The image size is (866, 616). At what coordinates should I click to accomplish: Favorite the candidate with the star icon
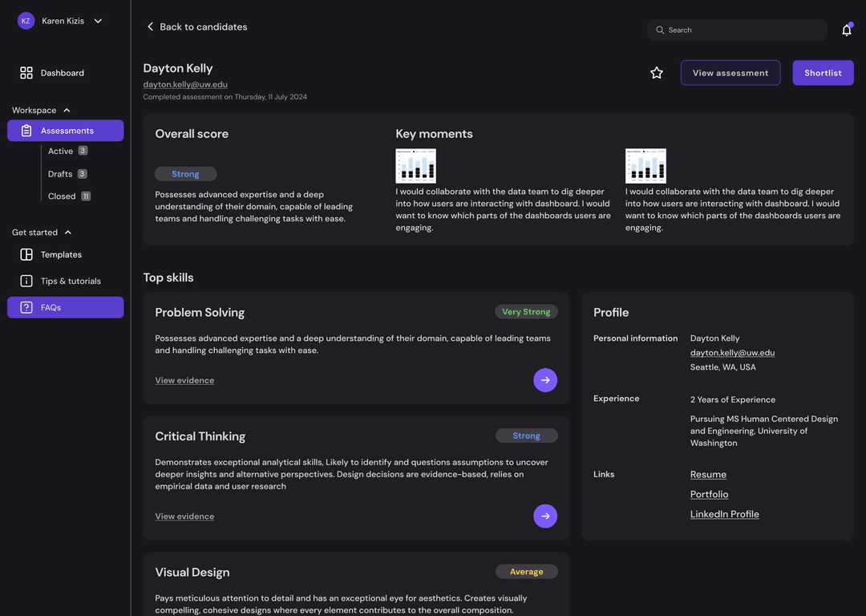[657, 73]
